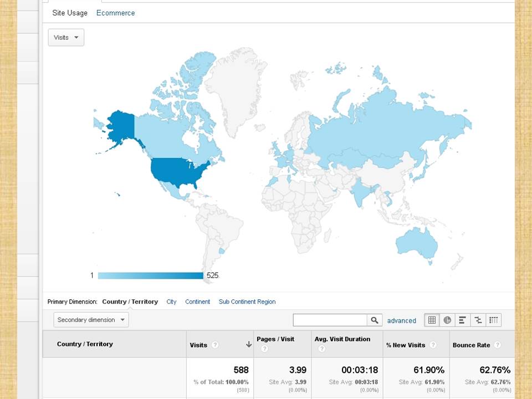
Task: Switch to the Ecommerce tab
Action: 115,13
